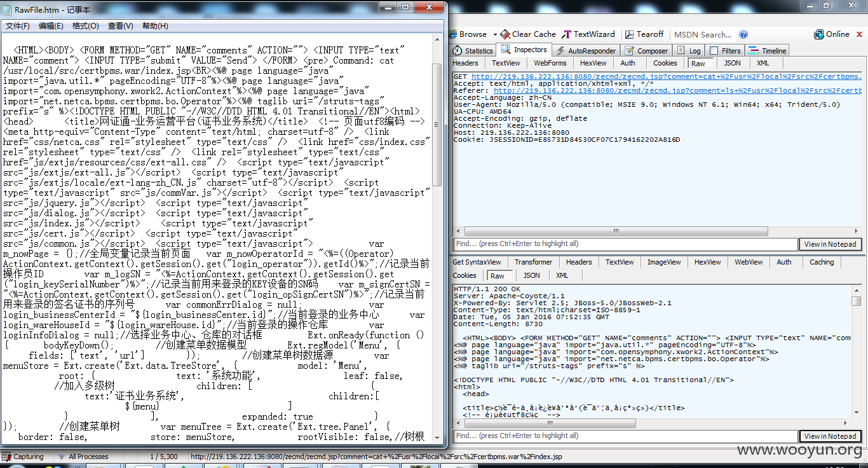The width and height of the screenshot is (868, 468).
Task: Open Notepad 编辑(E) menu
Action: pyautogui.click(x=51, y=26)
